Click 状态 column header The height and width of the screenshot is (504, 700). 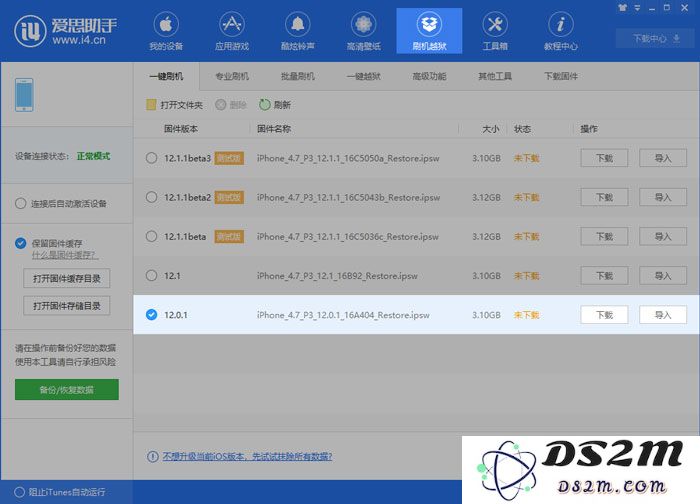(x=522, y=129)
